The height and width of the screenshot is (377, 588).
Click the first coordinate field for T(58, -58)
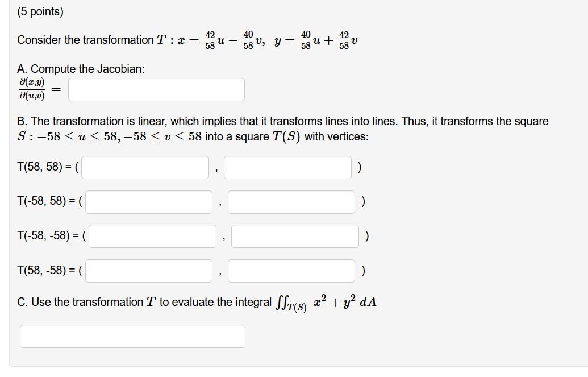click(x=148, y=271)
